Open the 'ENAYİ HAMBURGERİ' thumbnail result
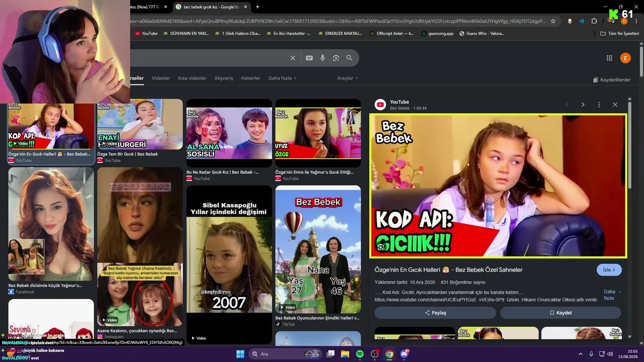644x362 pixels. [x=140, y=124]
